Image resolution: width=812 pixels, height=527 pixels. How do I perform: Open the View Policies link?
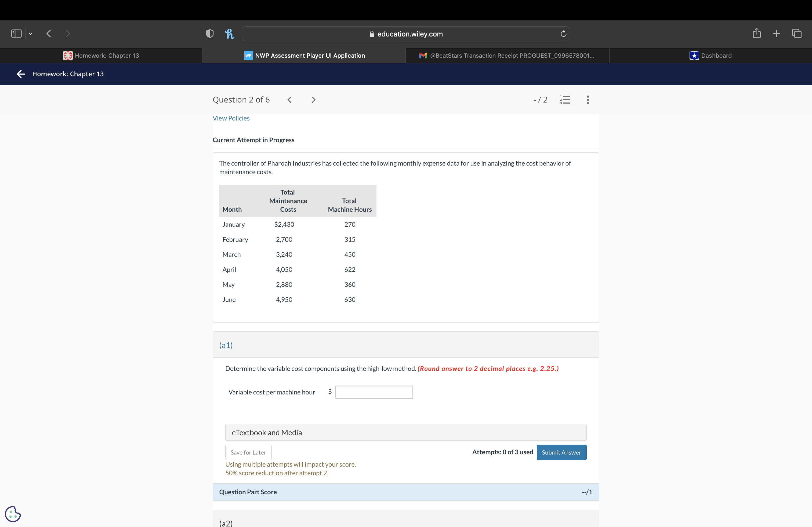pyautogui.click(x=231, y=118)
